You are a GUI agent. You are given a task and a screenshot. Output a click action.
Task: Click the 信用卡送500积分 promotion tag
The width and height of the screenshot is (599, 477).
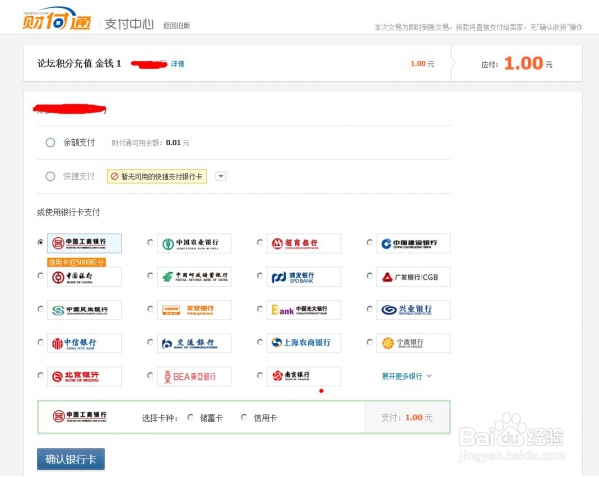point(76,262)
